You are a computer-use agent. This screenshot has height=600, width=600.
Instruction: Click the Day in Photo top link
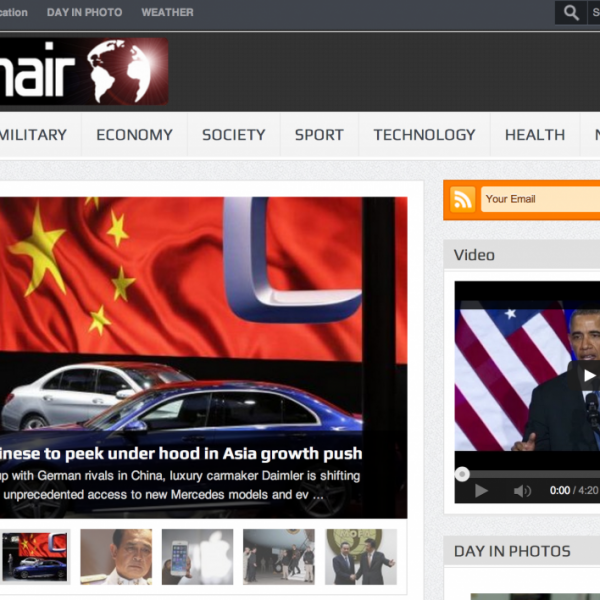[84, 13]
